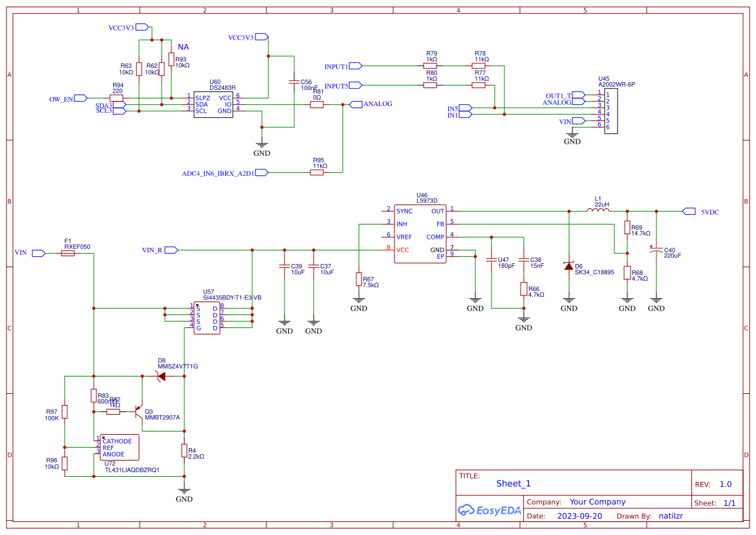Screen dimensions: 756x535
Task: Click the Your Company text field
Action: tap(598, 502)
